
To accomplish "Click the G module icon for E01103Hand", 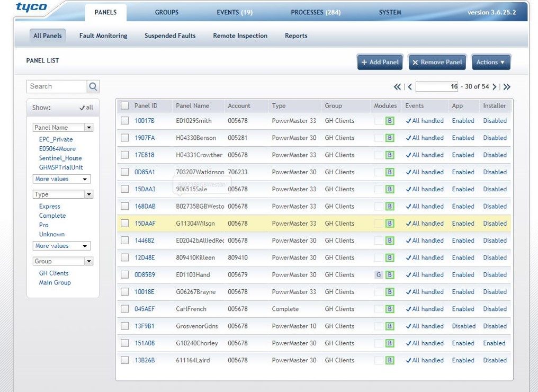I will tap(378, 275).
